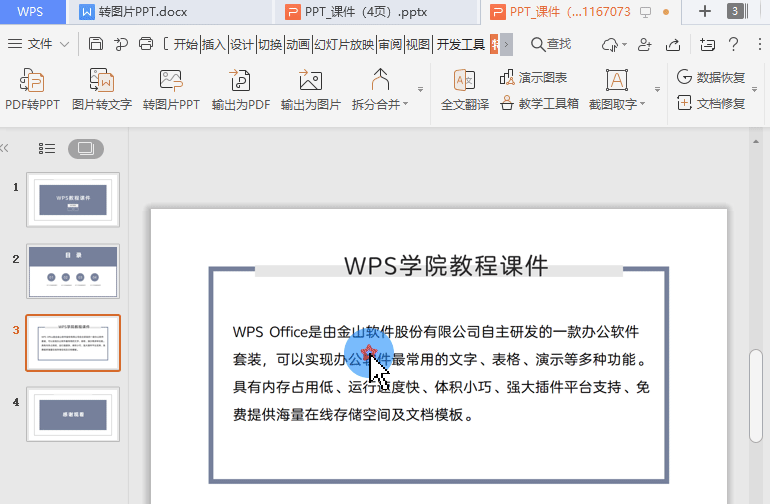
Task: Expand the translation group overflow arrow
Action: (x=657, y=89)
